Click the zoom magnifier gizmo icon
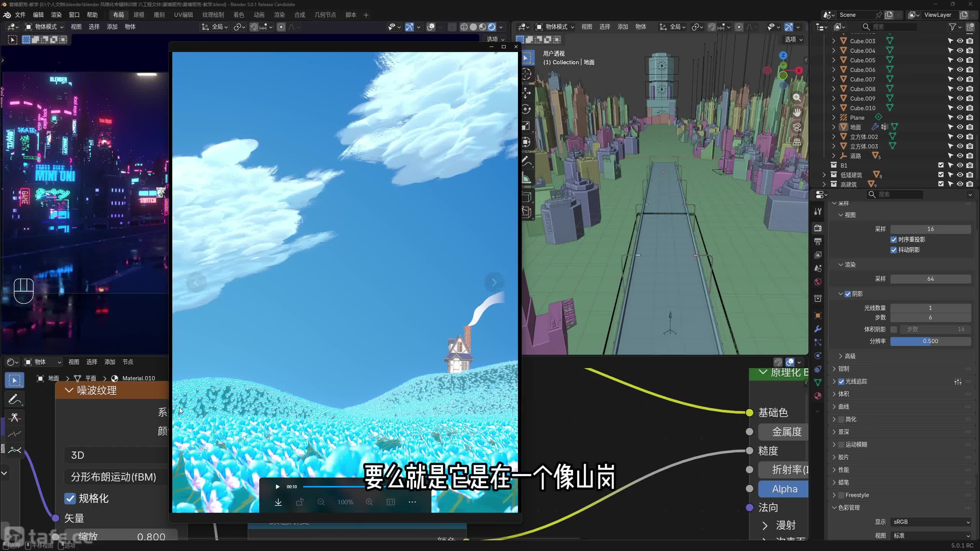The width and height of the screenshot is (980, 551). pos(797,98)
